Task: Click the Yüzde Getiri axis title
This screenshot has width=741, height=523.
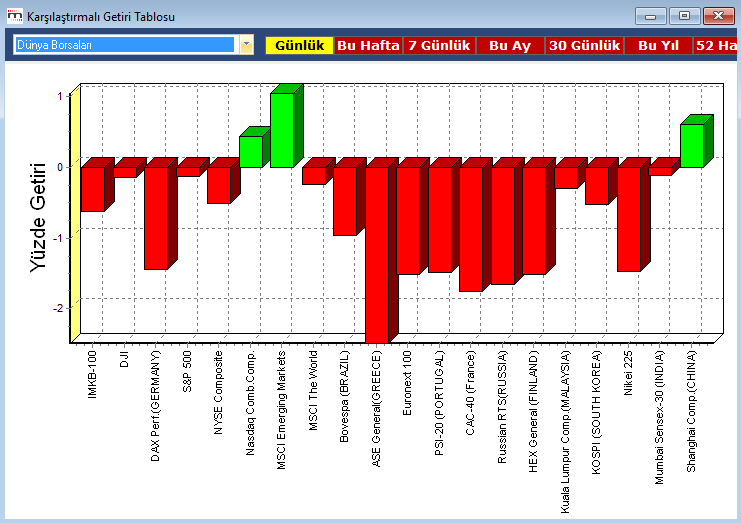Action: click(x=38, y=218)
